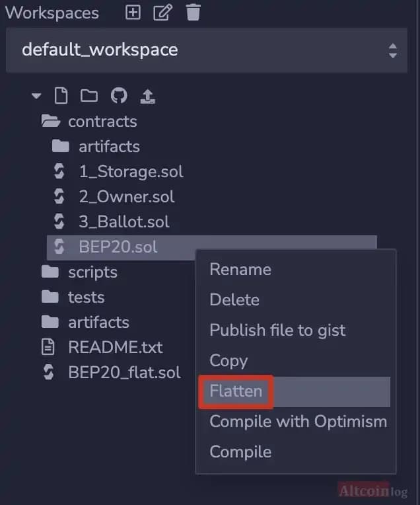
Task: Open 2_Owner.sol file
Action: pyautogui.click(x=127, y=197)
